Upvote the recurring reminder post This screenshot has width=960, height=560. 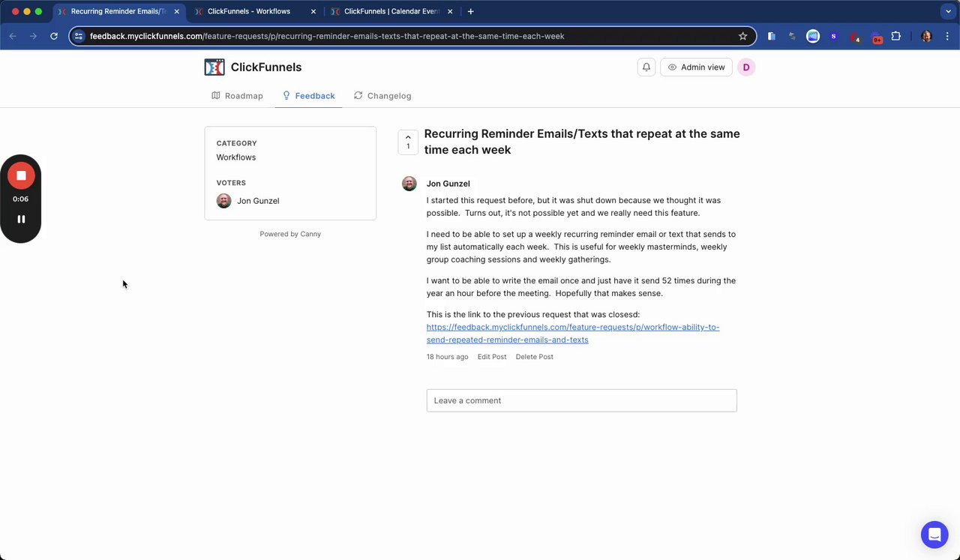click(x=408, y=142)
